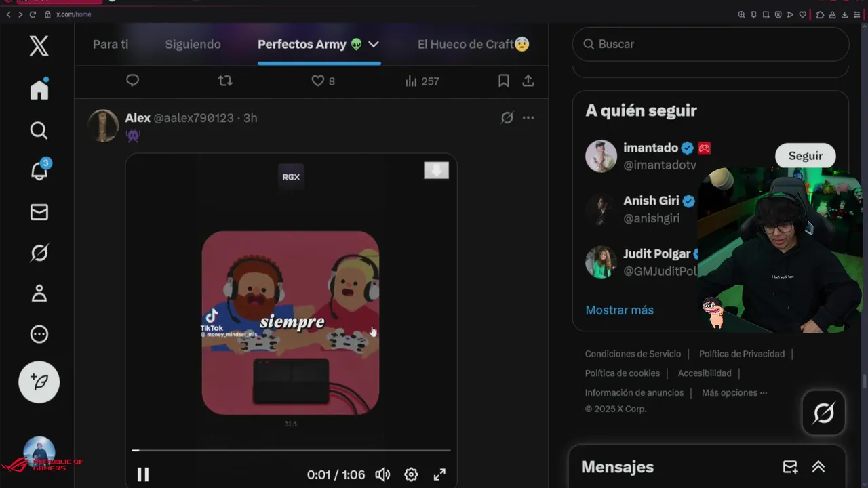Go forward in browser
Viewport: 868px width, 488px height.
[20, 14]
